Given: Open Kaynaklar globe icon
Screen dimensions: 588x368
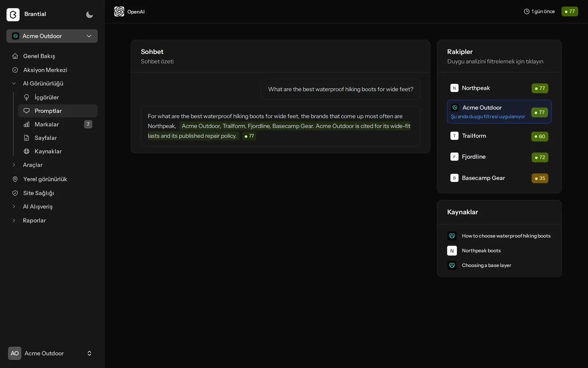Looking at the screenshot, I should (26, 151).
